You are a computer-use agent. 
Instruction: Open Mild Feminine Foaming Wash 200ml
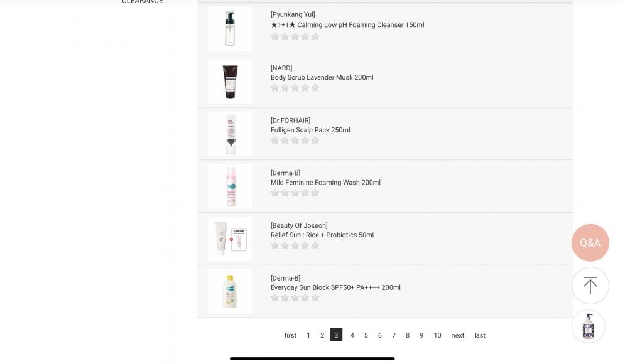pyautogui.click(x=325, y=183)
